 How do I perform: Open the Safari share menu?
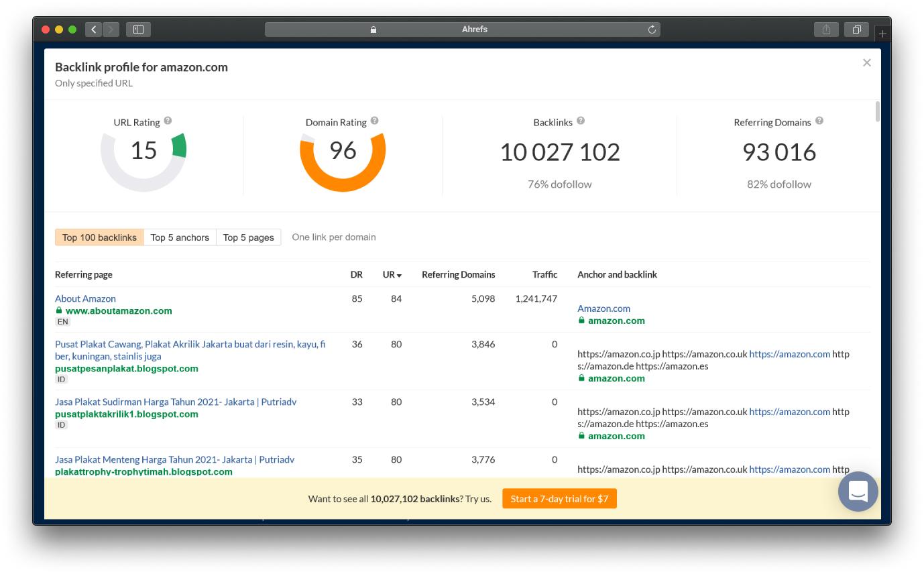coord(826,30)
